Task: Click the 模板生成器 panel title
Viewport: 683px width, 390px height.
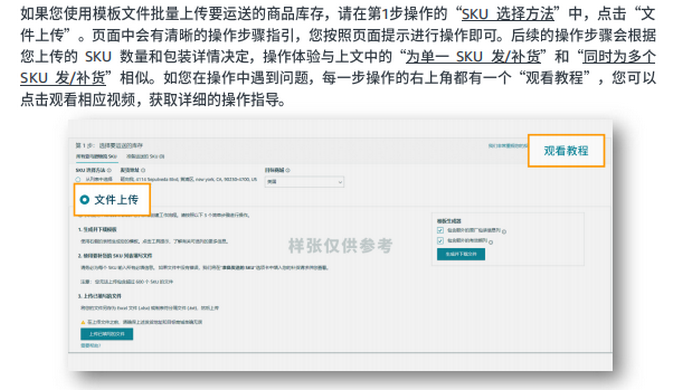Action: point(449,221)
